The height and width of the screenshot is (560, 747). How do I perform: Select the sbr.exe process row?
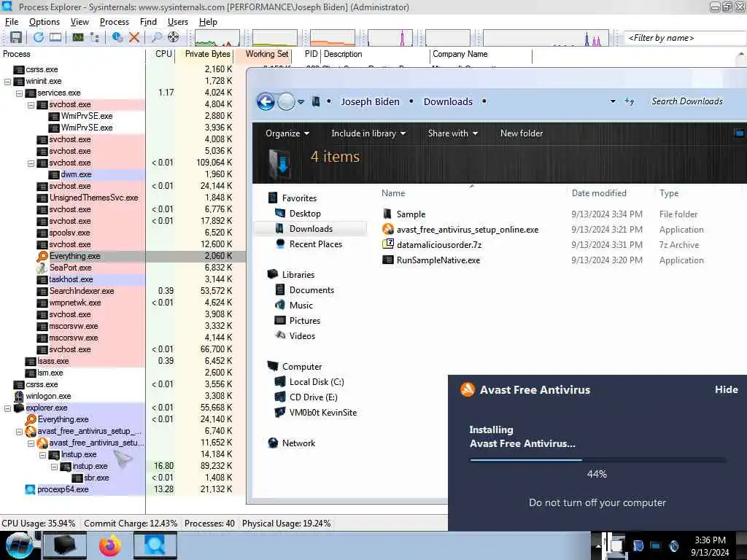pos(96,478)
